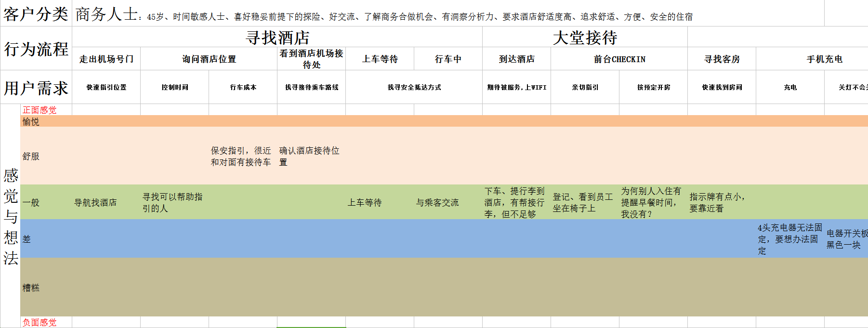Click the red 负面感觉 label
This screenshot has height=328, width=868.
[39, 322]
